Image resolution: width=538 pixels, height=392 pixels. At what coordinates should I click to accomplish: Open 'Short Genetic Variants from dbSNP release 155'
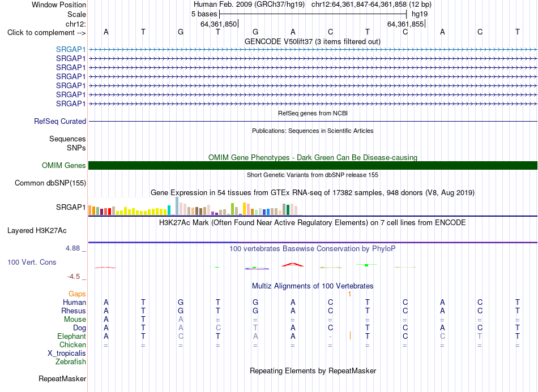tap(313, 175)
